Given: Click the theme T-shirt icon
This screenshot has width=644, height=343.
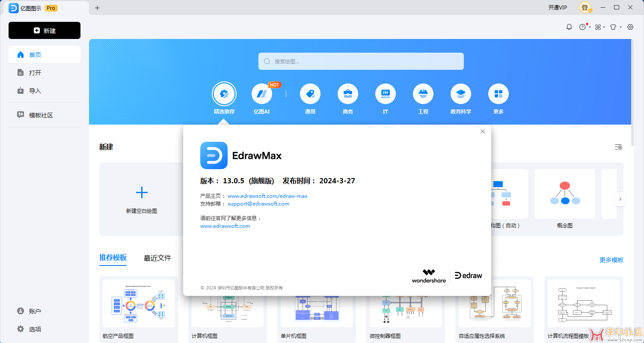Looking at the screenshot, I should pos(614,27).
